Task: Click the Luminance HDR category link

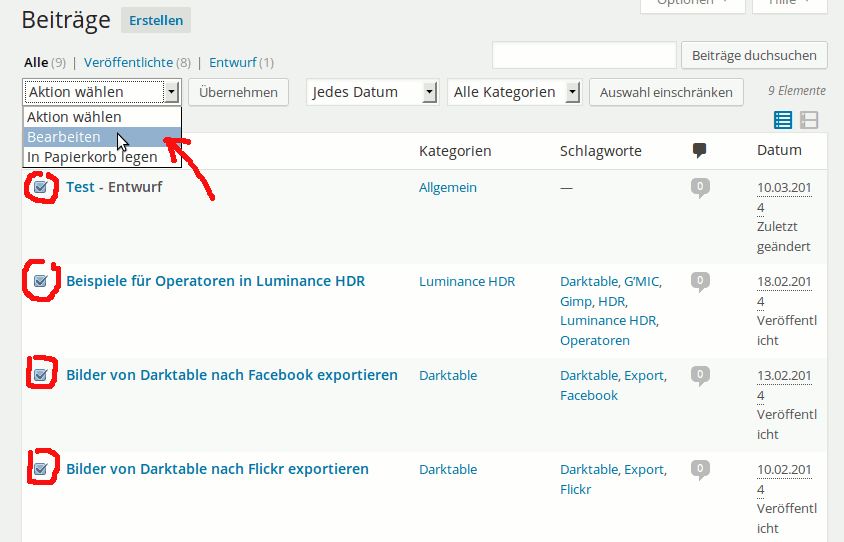Action: 467,281
